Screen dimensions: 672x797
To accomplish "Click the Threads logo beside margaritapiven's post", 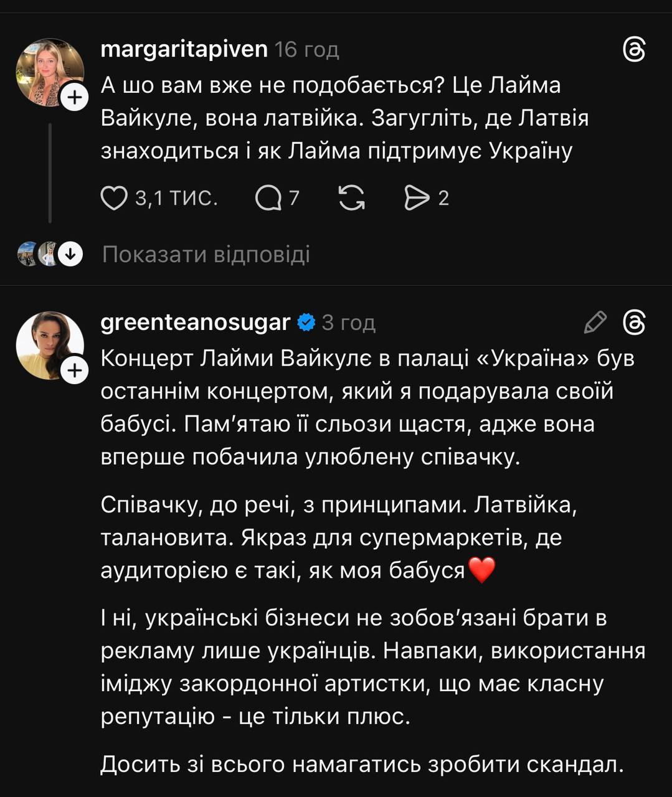I will click(634, 50).
